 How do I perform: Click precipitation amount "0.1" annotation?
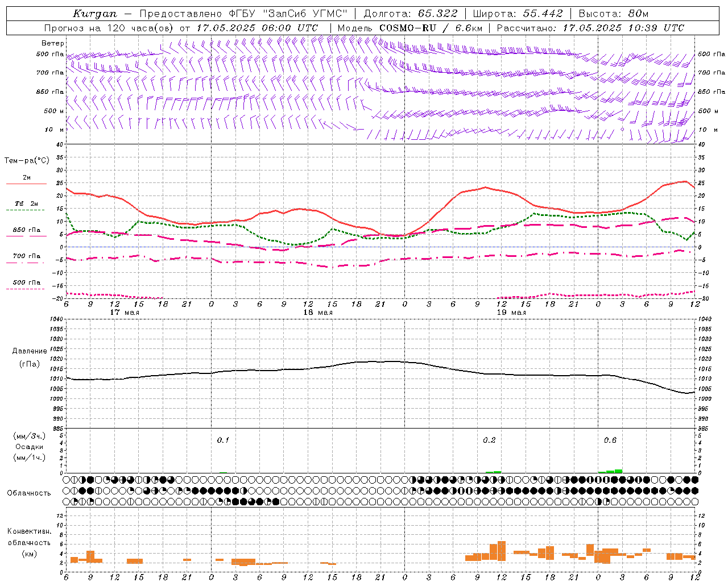(223, 440)
